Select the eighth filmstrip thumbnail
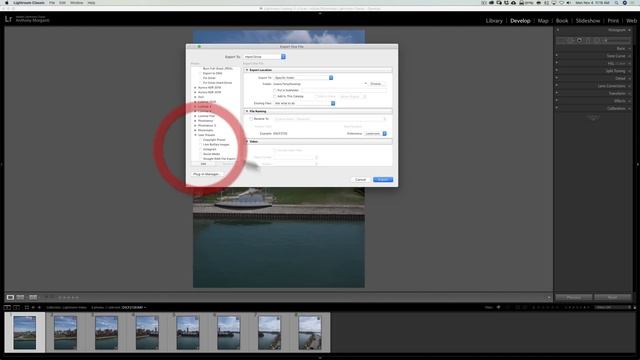 click(310, 333)
